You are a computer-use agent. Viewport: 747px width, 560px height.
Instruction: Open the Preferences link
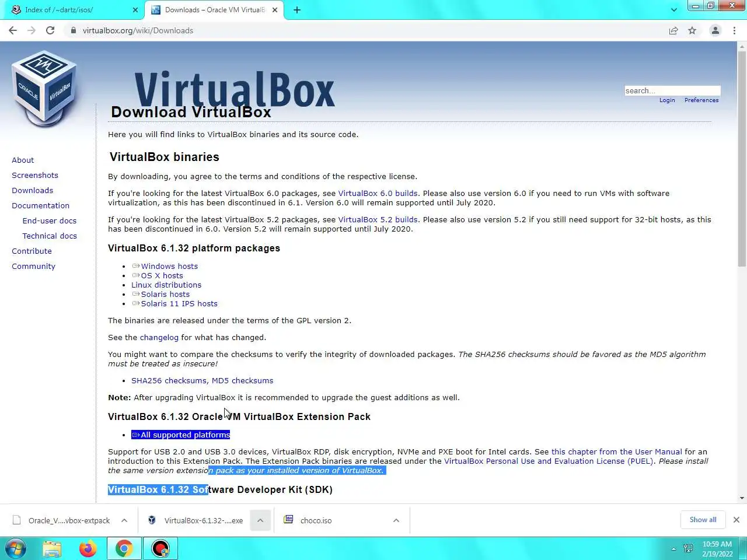[701, 100]
